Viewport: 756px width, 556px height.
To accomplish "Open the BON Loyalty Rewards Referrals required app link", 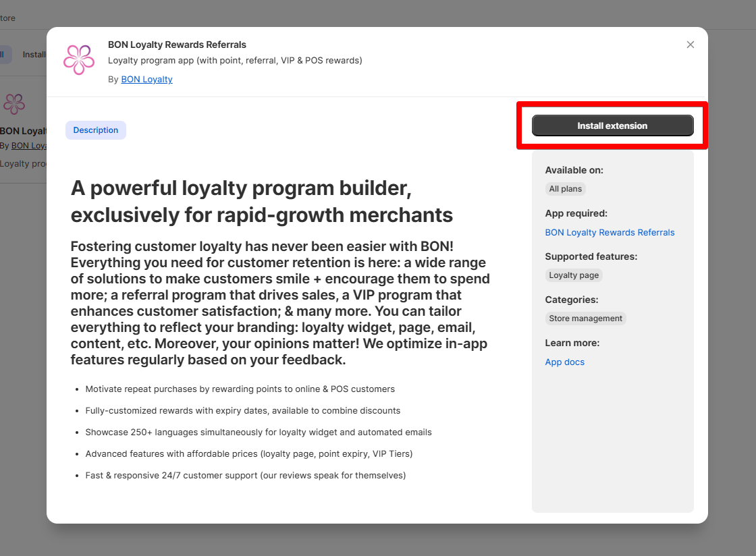I will click(x=610, y=233).
